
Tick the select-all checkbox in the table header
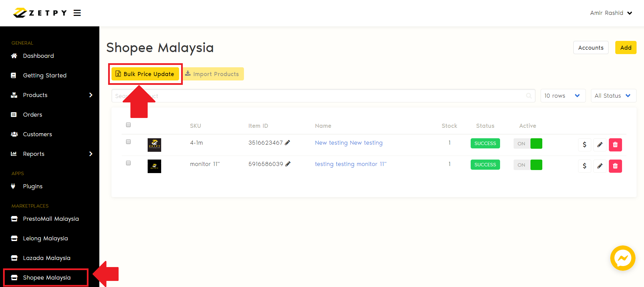[128, 125]
